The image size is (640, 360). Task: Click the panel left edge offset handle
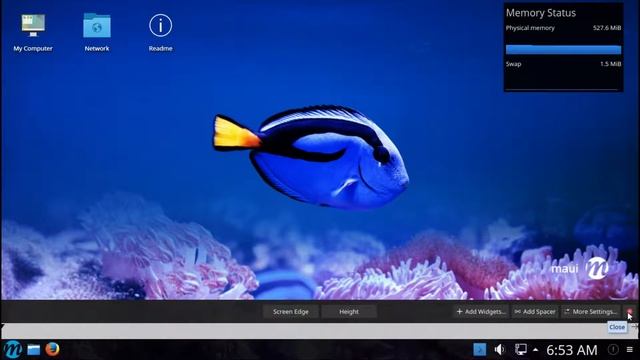tap(3, 326)
